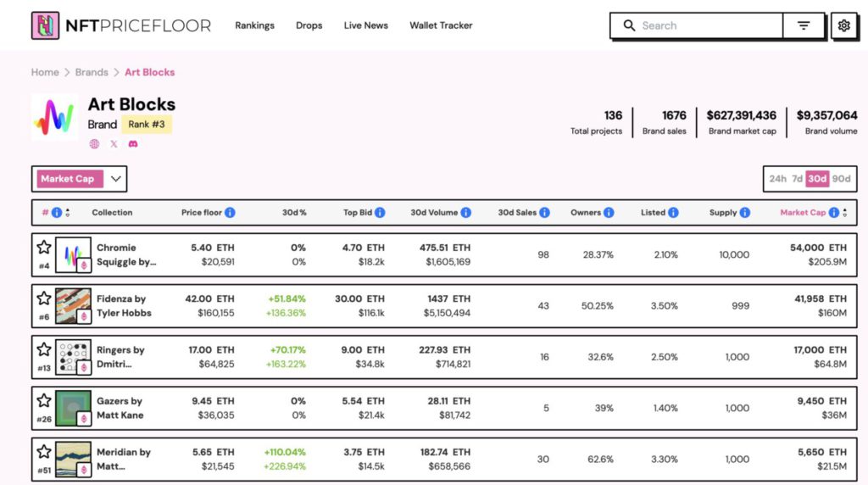Screen dimensions: 868x485
Task: Open the Art Blocks Discord icon
Action: pos(132,144)
